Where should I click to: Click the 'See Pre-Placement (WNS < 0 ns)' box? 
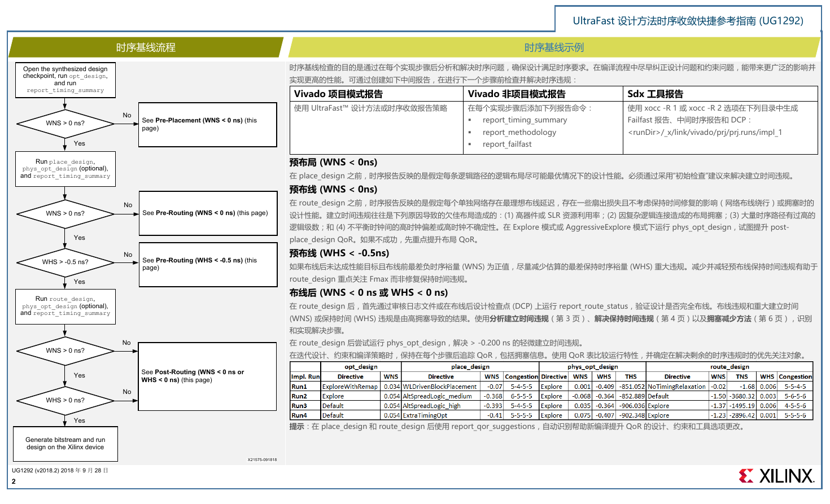click(208, 124)
